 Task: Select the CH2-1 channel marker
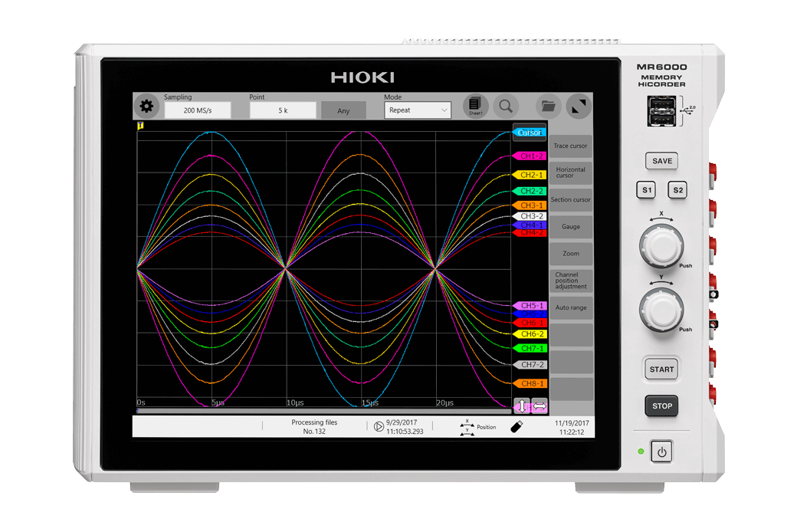pos(530,175)
